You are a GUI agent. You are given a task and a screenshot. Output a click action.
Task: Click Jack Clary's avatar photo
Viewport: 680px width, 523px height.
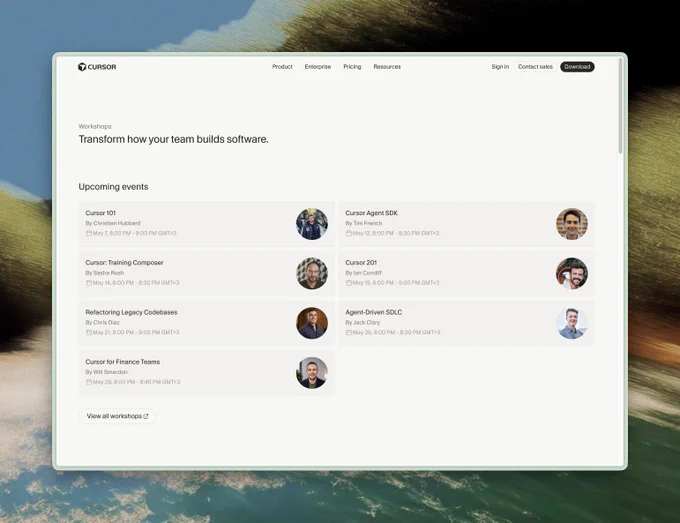[572, 323]
